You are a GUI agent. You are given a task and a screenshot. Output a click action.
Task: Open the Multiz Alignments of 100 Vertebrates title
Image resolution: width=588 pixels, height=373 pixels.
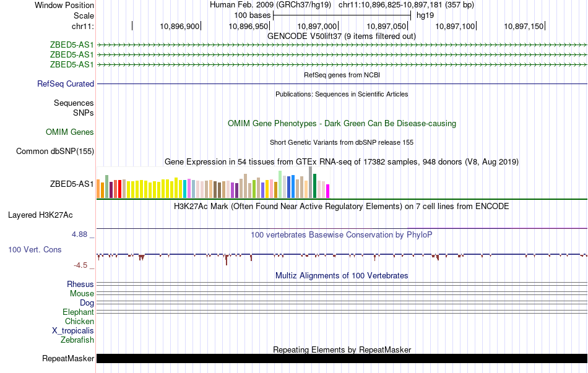coord(342,275)
